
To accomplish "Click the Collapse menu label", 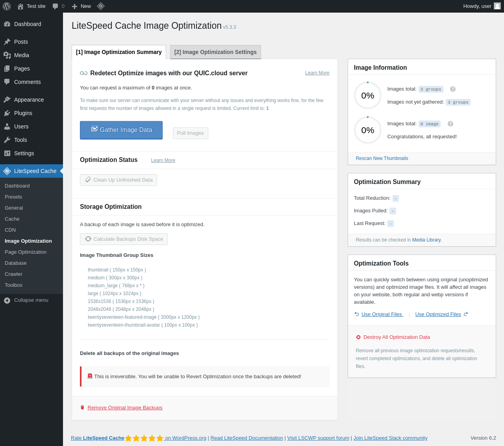I will pos(31,300).
